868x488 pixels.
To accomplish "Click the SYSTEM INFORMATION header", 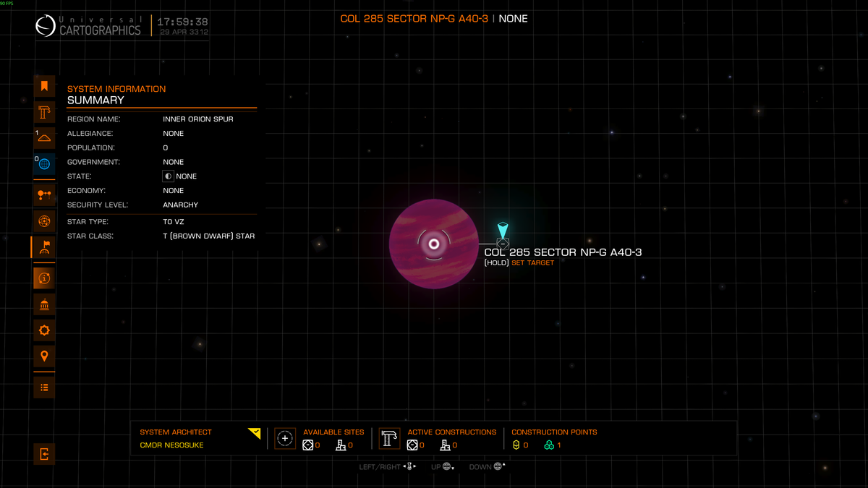I will click(x=116, y=89).
